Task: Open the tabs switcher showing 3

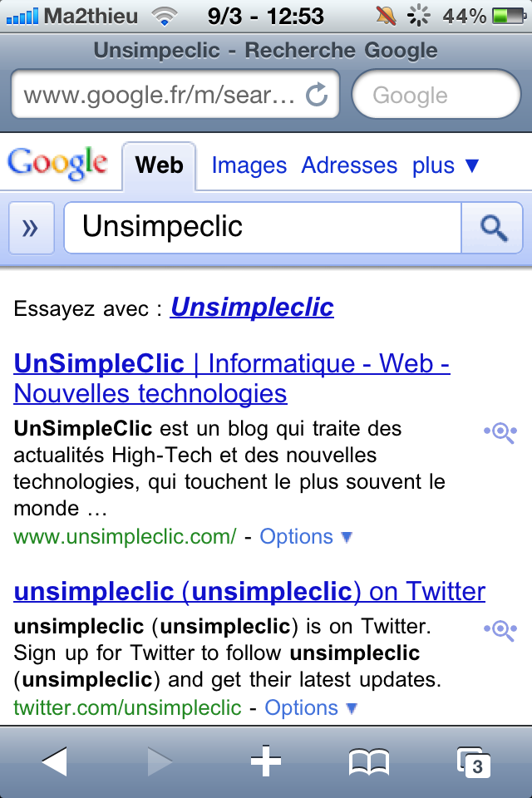Action: (474, 762)
